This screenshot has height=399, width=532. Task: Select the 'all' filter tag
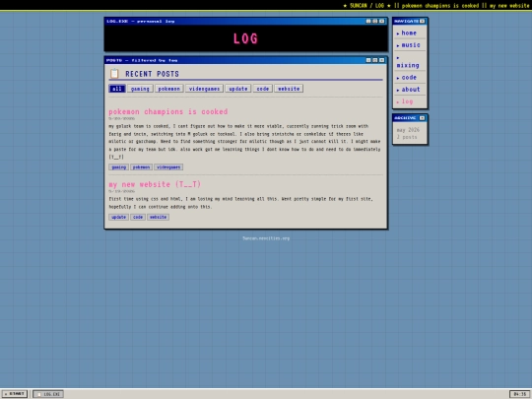coord(117,89)
